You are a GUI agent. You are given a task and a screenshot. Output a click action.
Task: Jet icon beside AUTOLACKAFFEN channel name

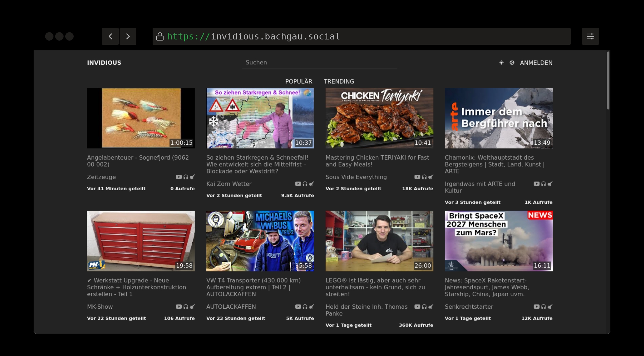coord(311,307)
